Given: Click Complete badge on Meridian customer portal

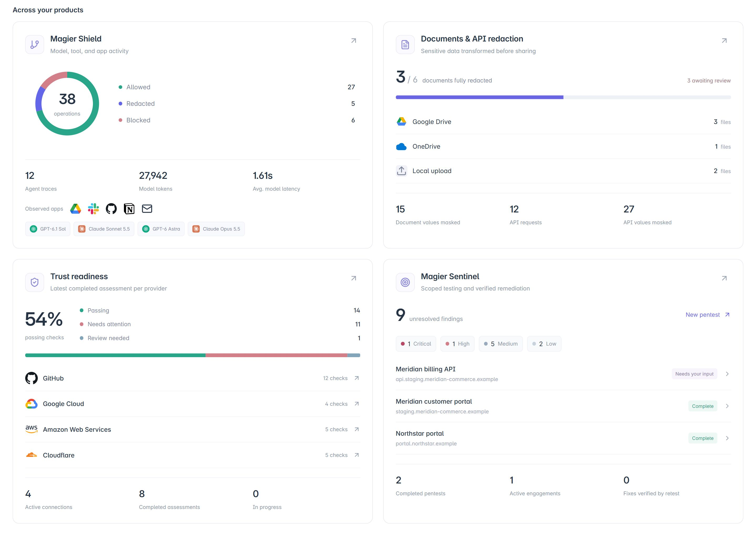Looking at the screenshot, I should pos(702,406).
